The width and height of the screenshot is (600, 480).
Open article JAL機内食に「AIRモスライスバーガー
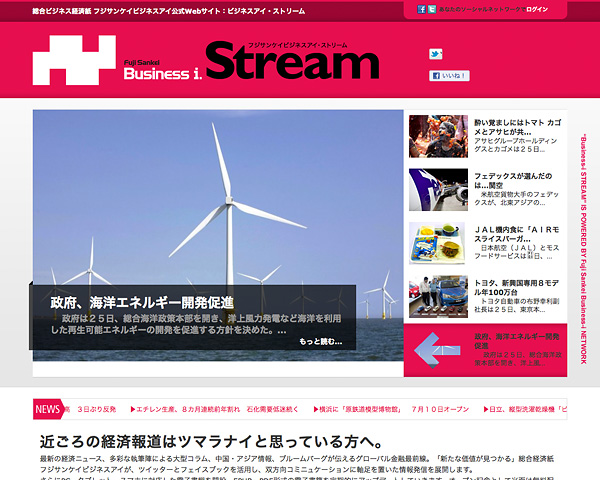pos(517,234)
